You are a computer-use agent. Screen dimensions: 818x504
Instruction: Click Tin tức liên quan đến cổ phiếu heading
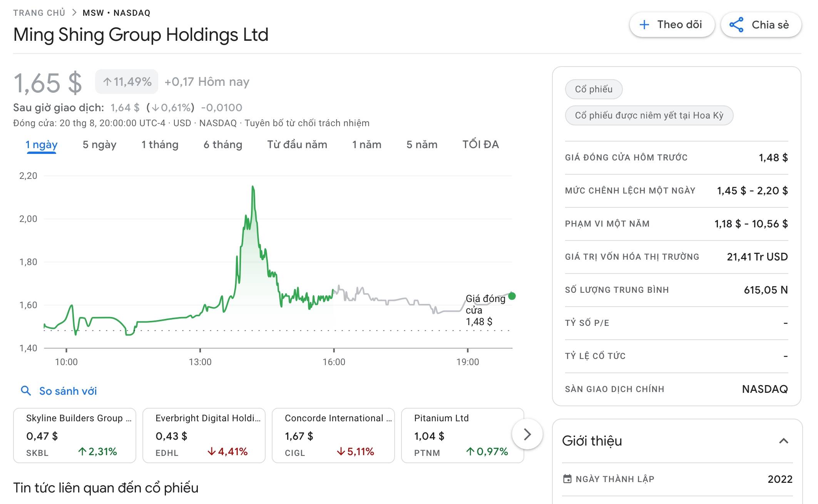coord(106,488)
